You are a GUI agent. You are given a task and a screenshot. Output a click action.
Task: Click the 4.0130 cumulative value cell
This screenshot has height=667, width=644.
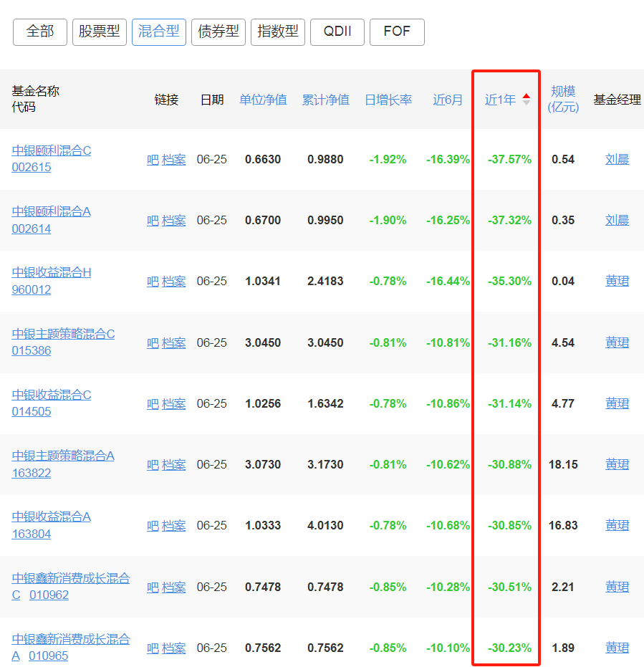coord(325,525)
